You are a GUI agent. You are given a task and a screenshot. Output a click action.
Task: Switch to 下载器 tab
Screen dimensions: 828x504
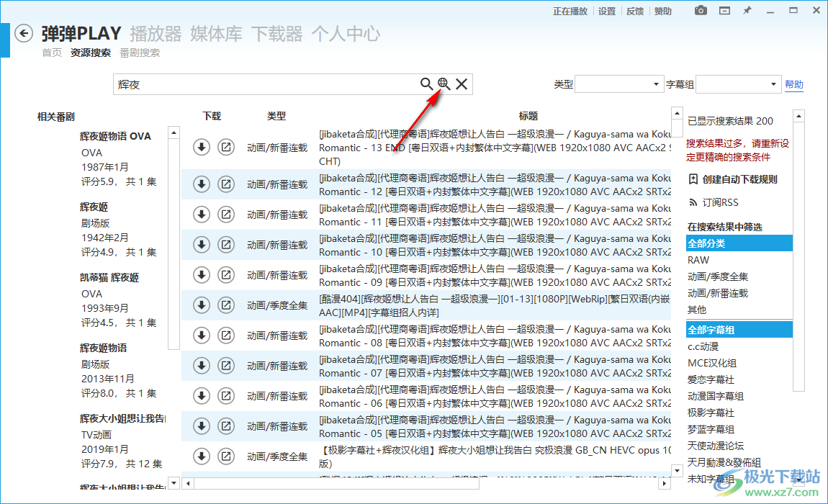click(x=276, y=34)
